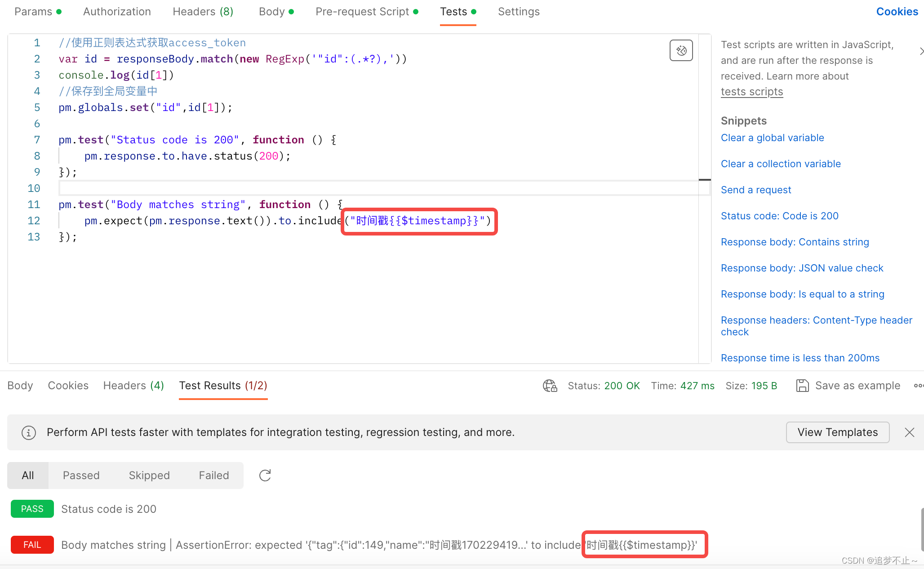Open the Headers (8) request tab
The height and width of the screenshot is (569, 924).
click(x=203, y=12)
